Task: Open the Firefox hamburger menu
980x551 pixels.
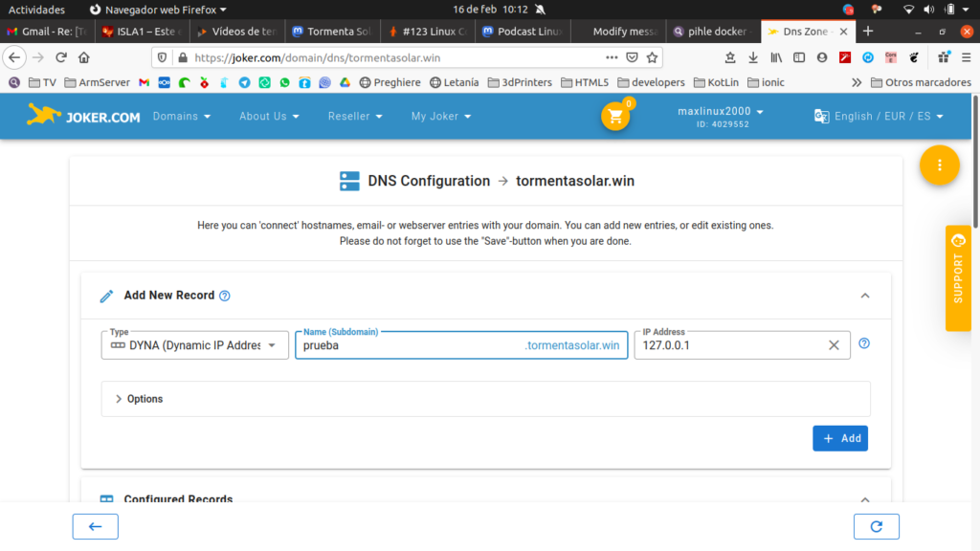Action: 967,57
